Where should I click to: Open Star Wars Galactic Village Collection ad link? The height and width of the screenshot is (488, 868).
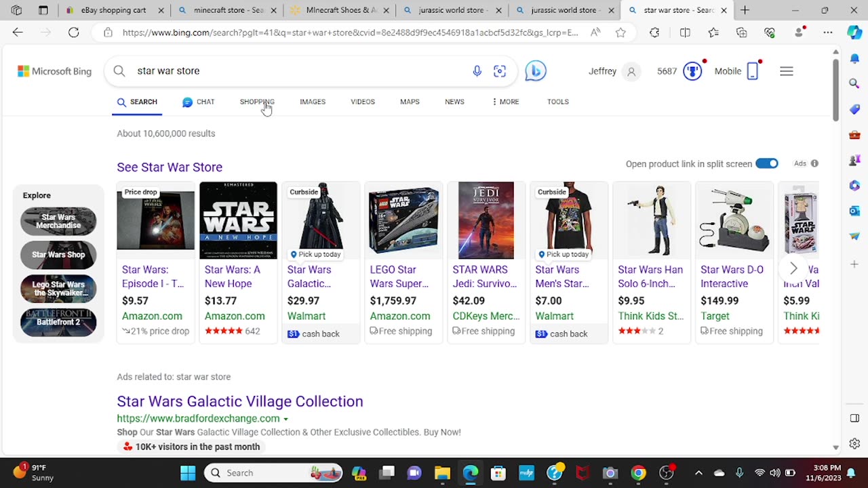click(240, 401)
